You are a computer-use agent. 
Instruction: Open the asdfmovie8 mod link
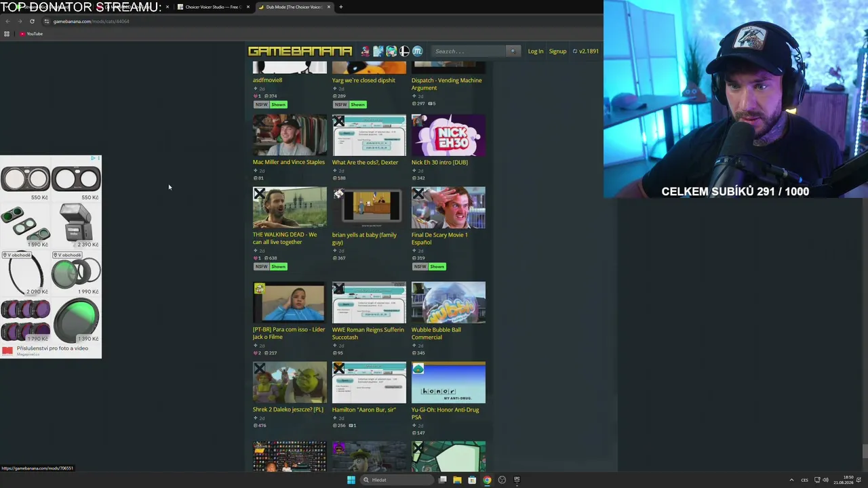coord(267,80)
